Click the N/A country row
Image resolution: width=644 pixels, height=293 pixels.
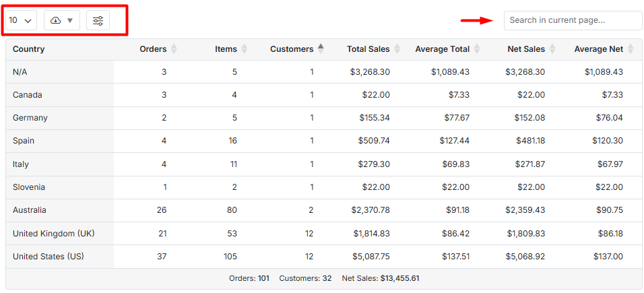(20, 72)
